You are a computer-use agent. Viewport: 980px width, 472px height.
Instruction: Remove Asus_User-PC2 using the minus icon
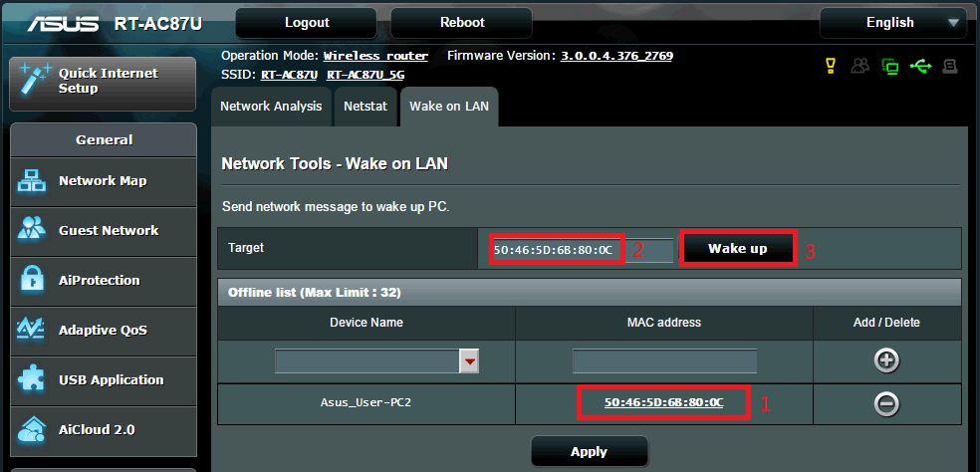pos(886,403)
